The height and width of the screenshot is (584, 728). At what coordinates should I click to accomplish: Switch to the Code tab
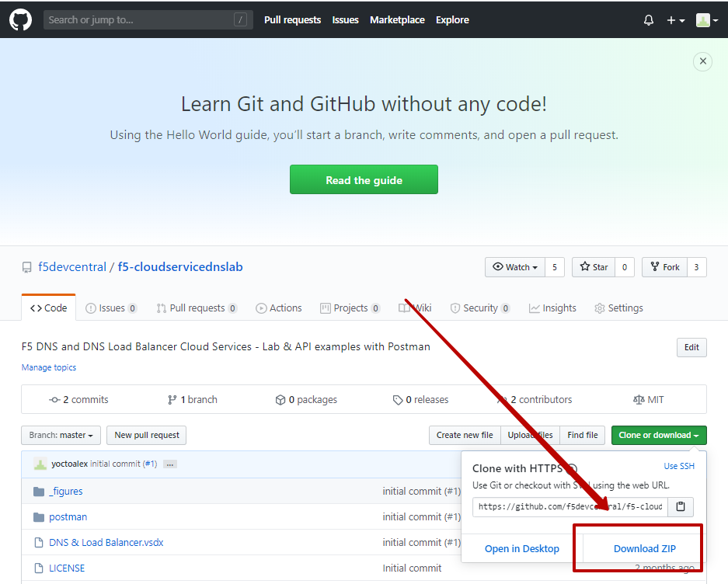[48, 308]
